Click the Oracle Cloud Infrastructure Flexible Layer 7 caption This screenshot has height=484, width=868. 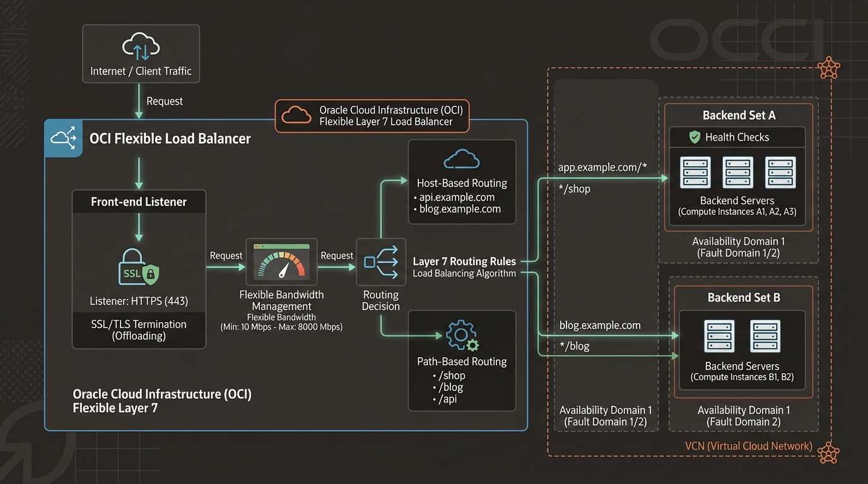coord(162,401)
